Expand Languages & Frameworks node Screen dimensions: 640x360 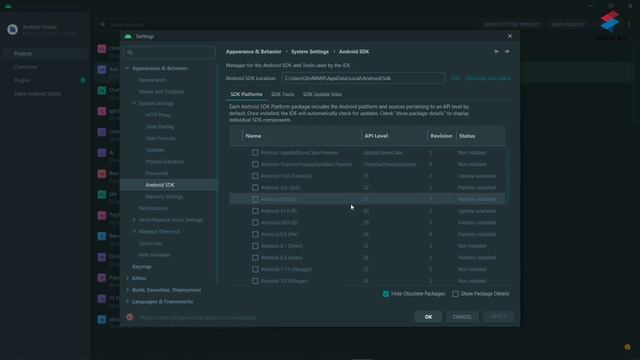click(128, 301)
